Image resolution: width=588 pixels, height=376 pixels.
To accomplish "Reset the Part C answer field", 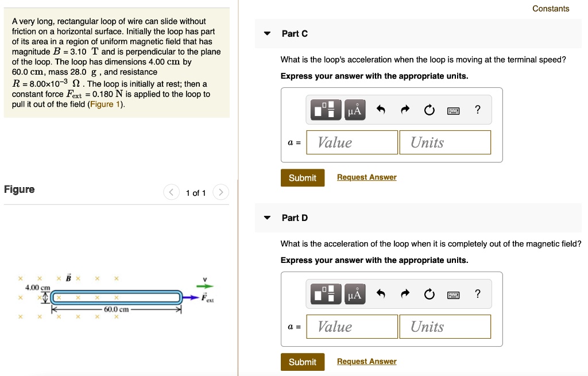I will (429, 110).
